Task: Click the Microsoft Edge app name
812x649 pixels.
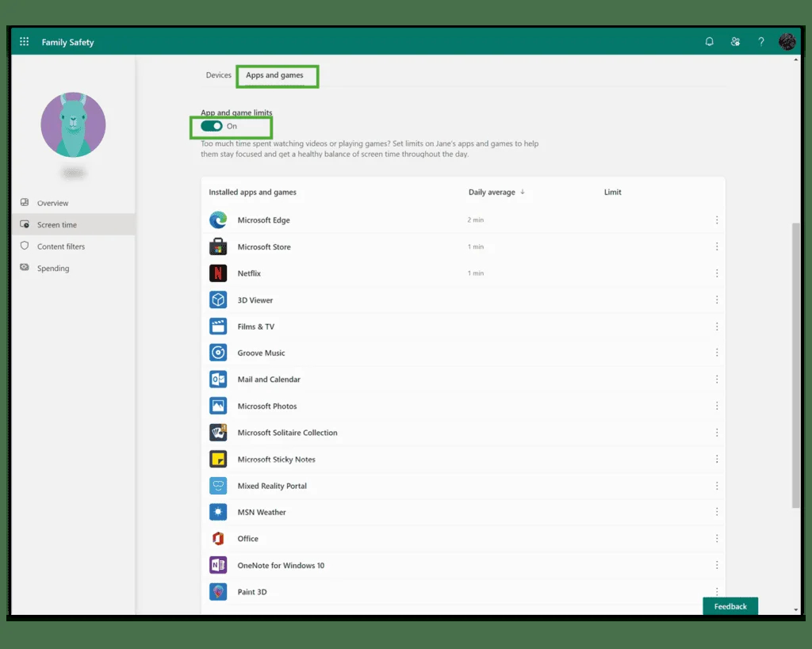Action: coord(263,220)
